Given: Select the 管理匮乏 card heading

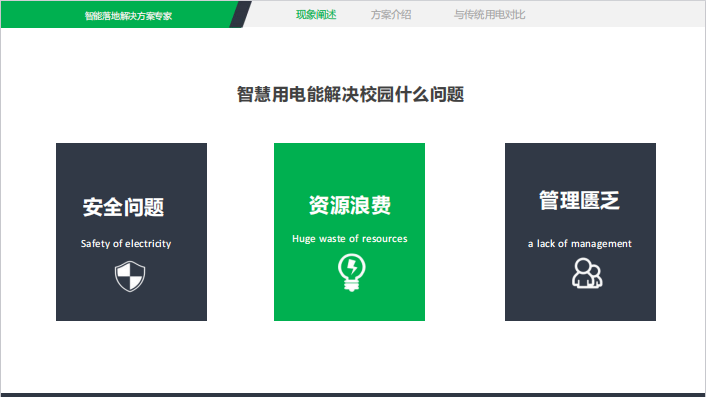Looking at the screenshot, I should [579, 200].
